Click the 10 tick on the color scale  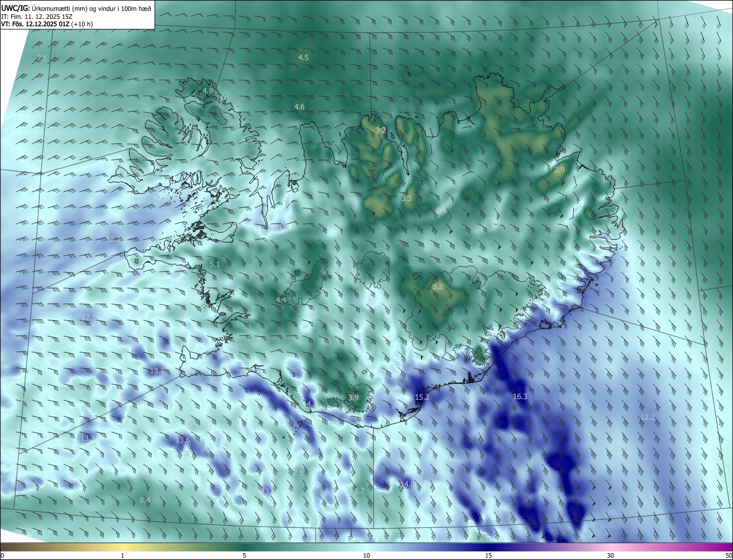tap(366, 555)
